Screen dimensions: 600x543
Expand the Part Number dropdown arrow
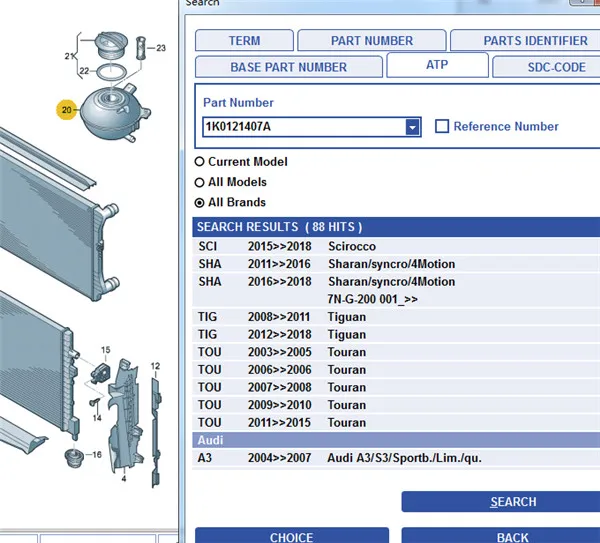click(x=412, y=127)
